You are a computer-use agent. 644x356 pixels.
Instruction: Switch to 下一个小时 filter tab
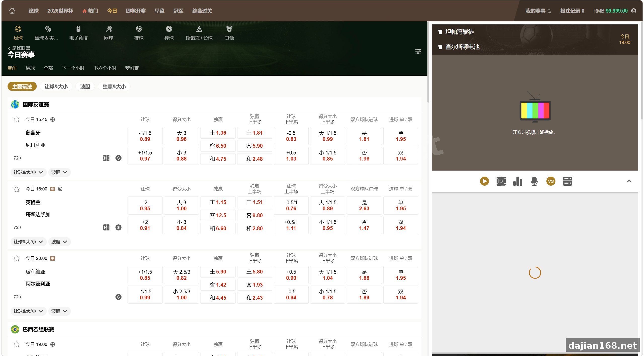point(73,68)
